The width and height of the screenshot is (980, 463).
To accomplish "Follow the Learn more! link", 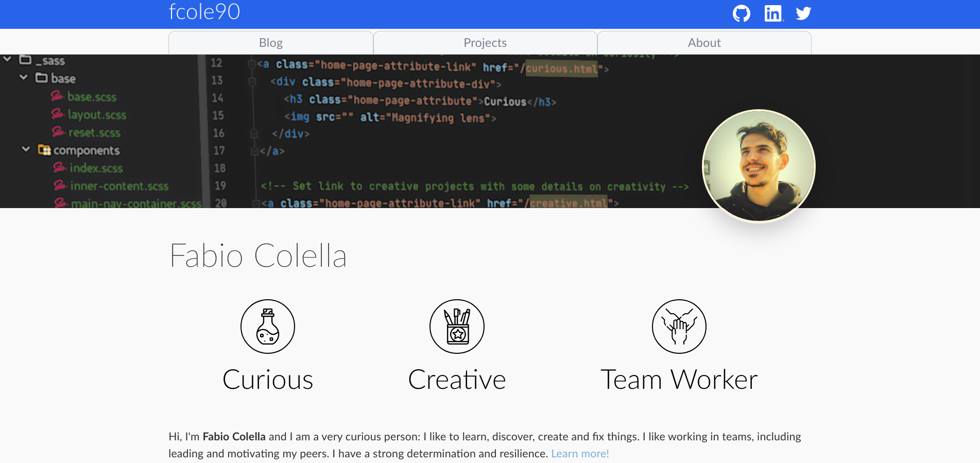I will click(580, 454).
